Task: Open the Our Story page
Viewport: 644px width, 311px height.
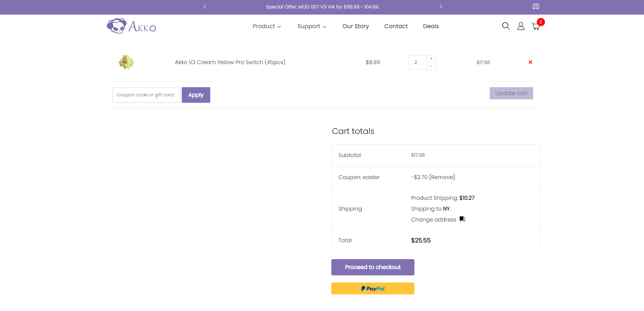Action: click(x=356, y=26)
